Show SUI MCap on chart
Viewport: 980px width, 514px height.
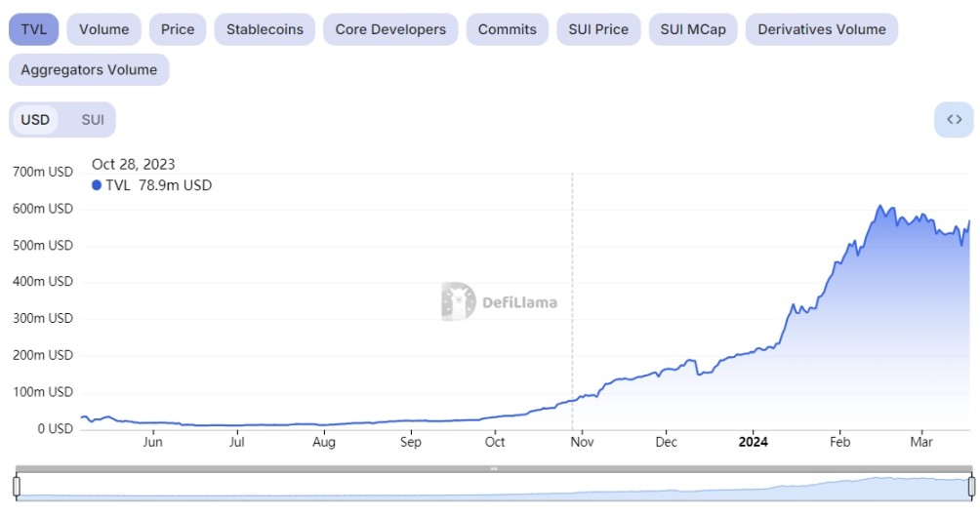tap(693, 29)
